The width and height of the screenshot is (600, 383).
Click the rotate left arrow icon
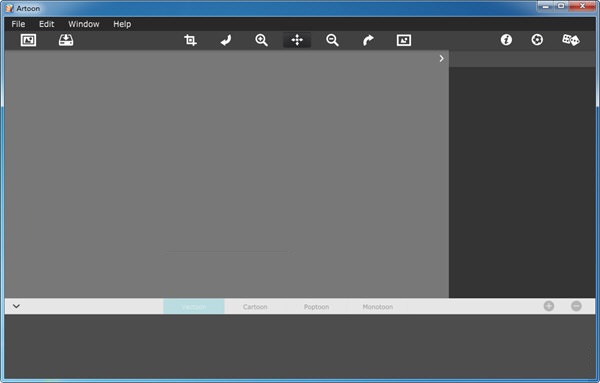(226, 40)
